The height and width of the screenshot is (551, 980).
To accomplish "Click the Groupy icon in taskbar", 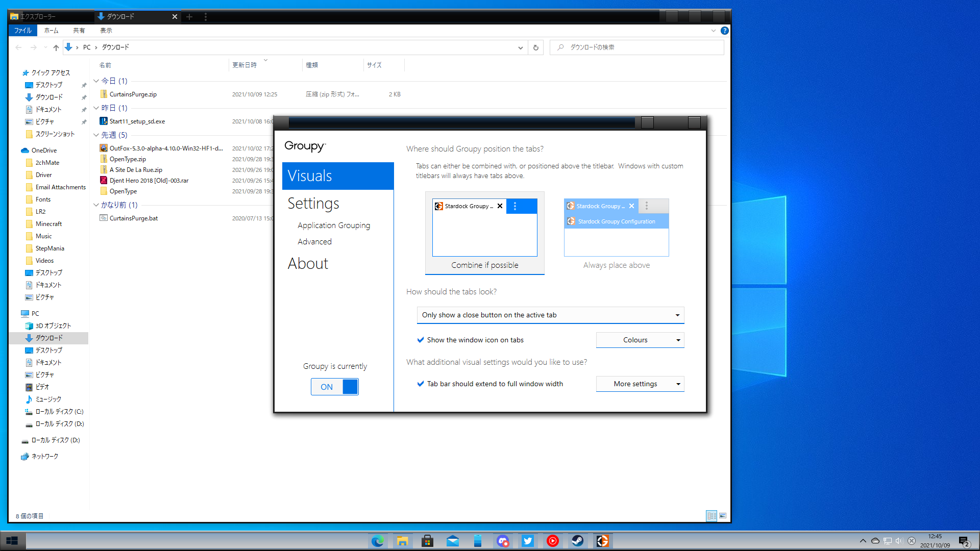I will coord(602,541).
